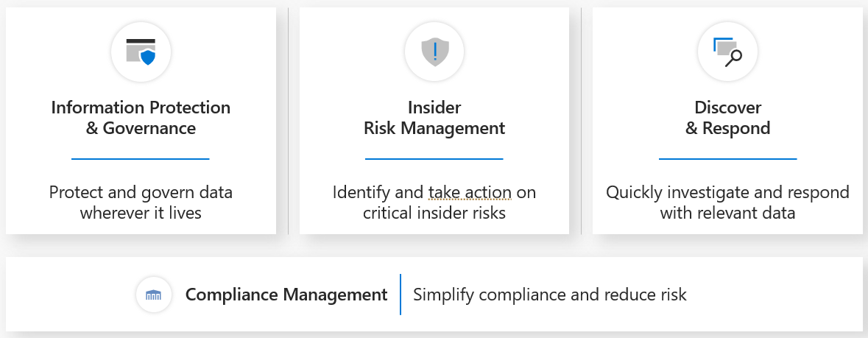Image resolution: width=868 pixels, height=338 pixels.
Task: Click the Insider Risk warning shield icon
Action: (434, 52)
